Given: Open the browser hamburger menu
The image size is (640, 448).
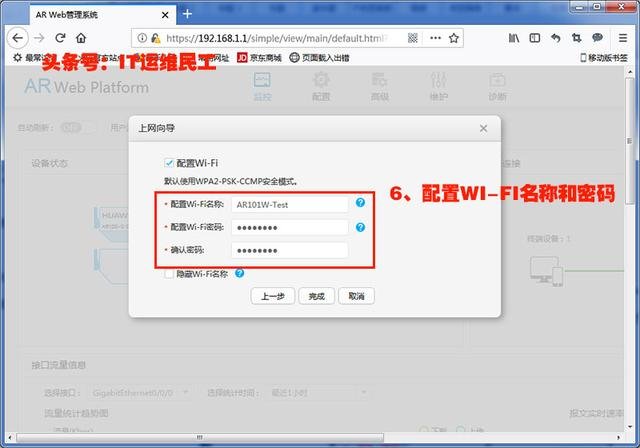Looking at the screenshot, I should pos(622,38).
